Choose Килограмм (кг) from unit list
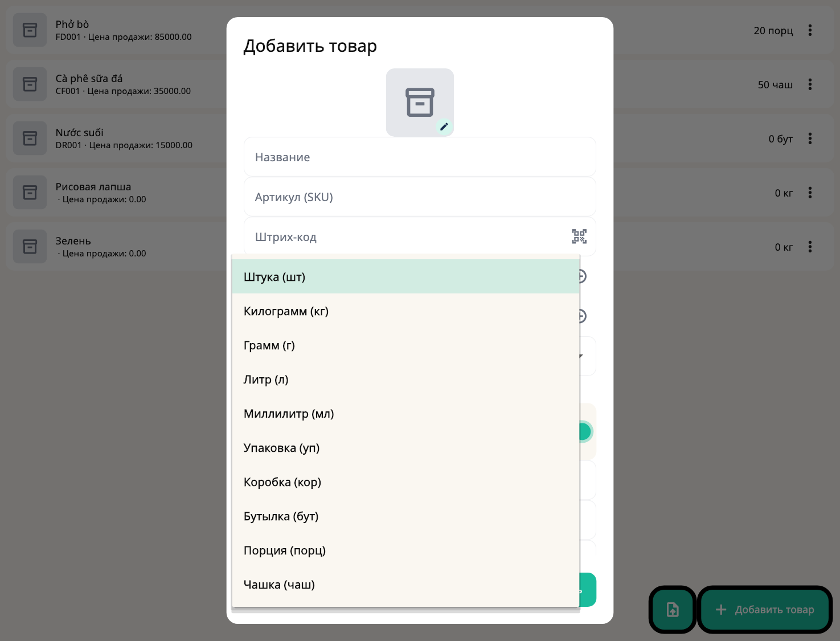Viewport: 840px width, 641px height. (x=405, y=311)
